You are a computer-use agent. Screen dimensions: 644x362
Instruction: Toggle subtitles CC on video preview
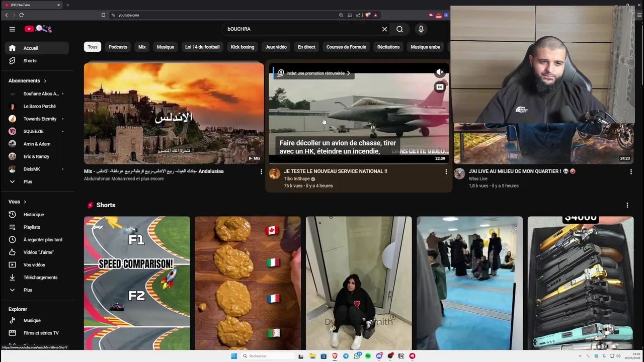coord(440,87)
